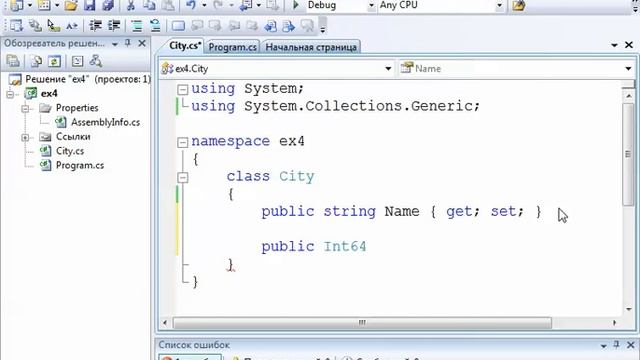This screenshot has width=640, height=360.
Task: Pin the error list panel
Action: (616, 344)
